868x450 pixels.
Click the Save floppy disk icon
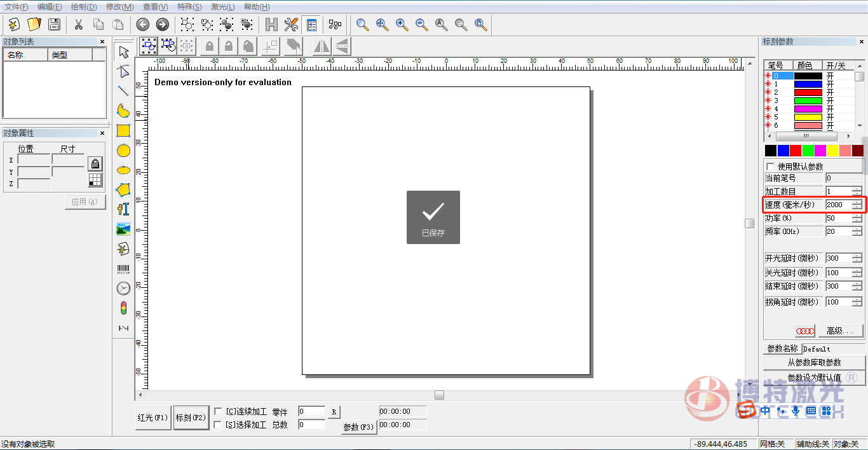click(x=54, y=25)
